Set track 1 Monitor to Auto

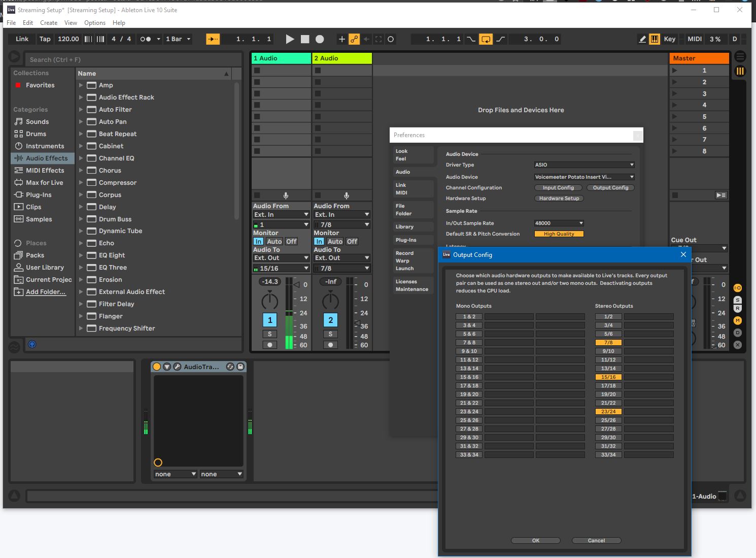(274, 242)
